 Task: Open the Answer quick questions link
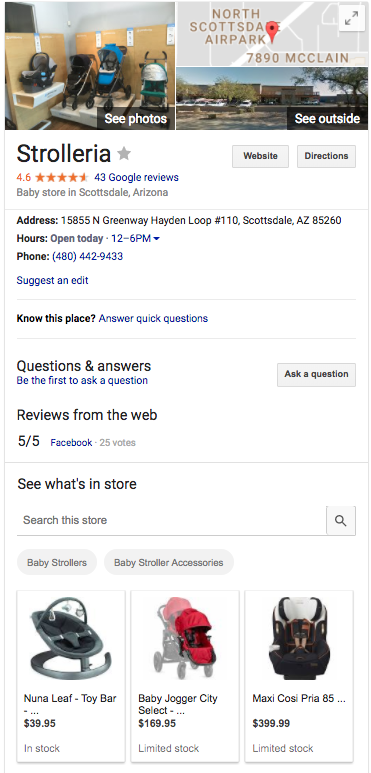click(153, 318)
